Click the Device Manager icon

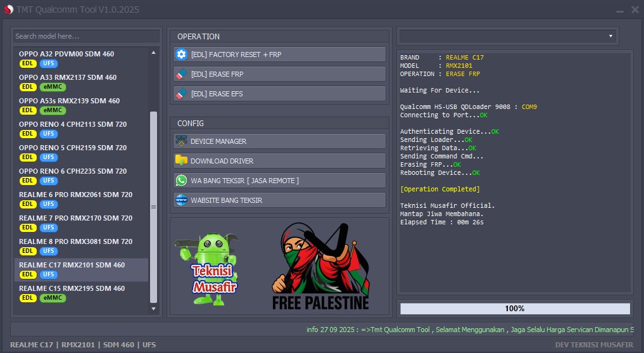[181, 141]
